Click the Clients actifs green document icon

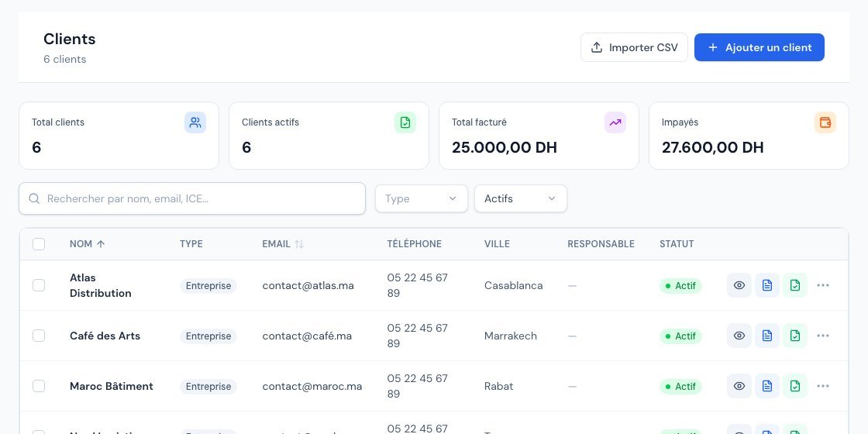click(x=405, y=122)
